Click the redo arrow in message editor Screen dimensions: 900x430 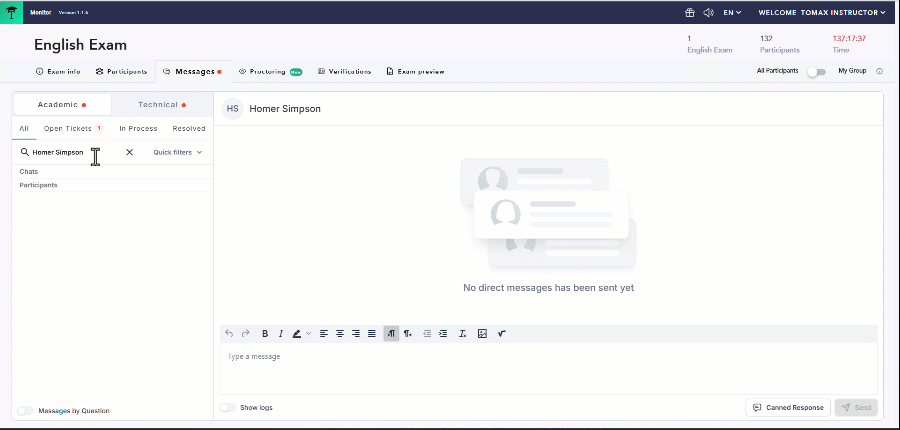pyautogui.click(x=245, y=334)
